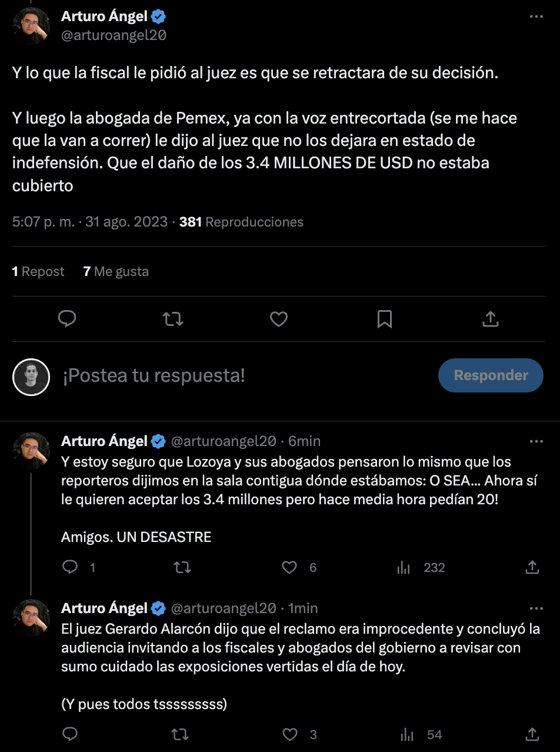Share the main tweet
560x752 pixels.
click(490, 319)
